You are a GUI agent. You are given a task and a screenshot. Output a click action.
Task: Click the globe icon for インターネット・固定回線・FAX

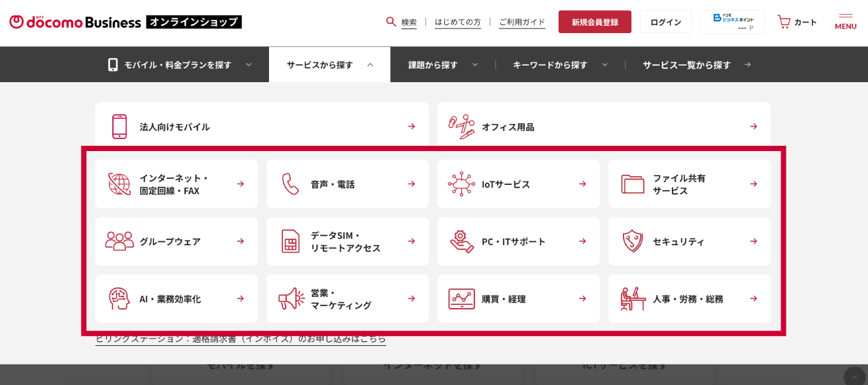(x=119, y=184)
